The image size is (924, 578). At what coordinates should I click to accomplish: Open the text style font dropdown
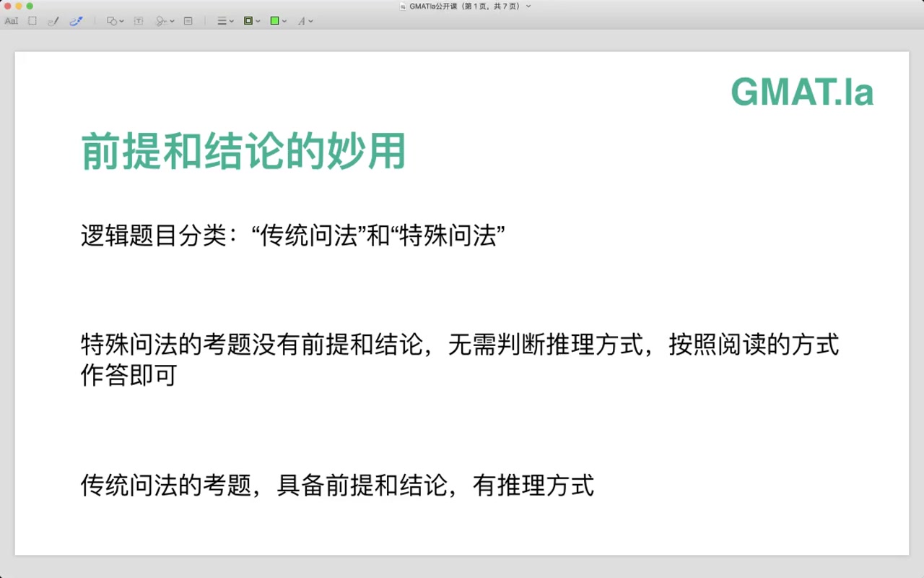tap(305, 21)
